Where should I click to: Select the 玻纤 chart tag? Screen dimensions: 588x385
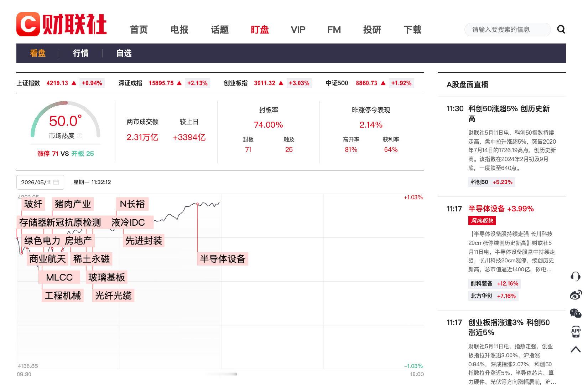click(33, 204)
